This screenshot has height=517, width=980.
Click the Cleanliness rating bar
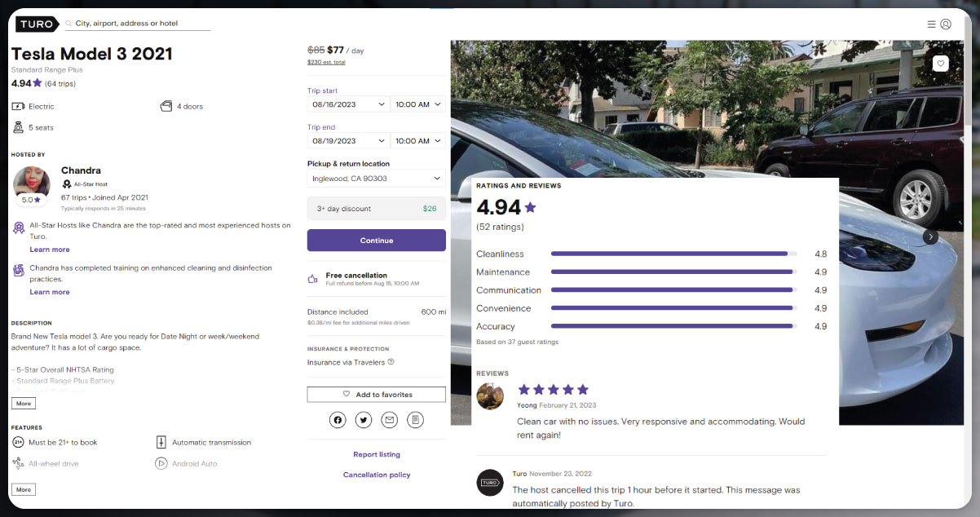coord(674,254)
